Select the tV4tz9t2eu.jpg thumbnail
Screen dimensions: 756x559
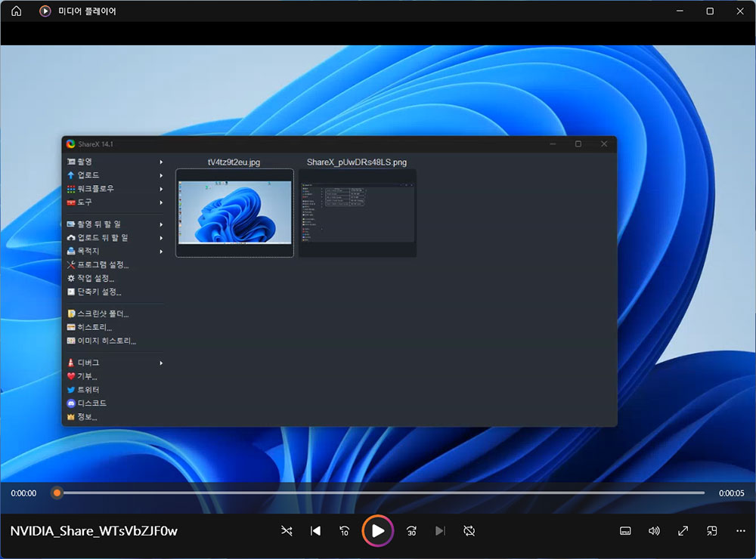(235, 213)
